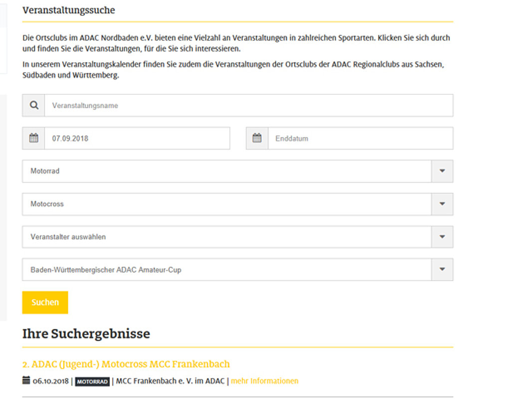The height and width of the screenshot is (399, 532).
Task: Follow the mehr Informationen link
Action: coord(264,381)
